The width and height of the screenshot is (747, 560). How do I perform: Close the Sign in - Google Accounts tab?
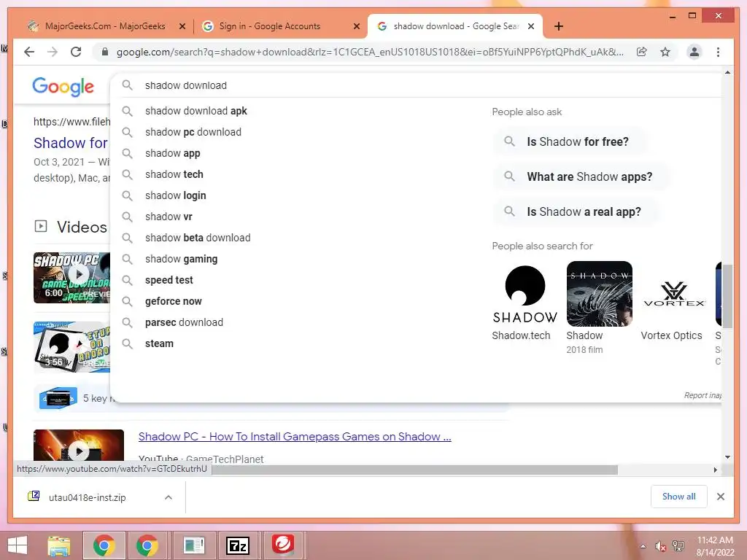tap(356, 26)
